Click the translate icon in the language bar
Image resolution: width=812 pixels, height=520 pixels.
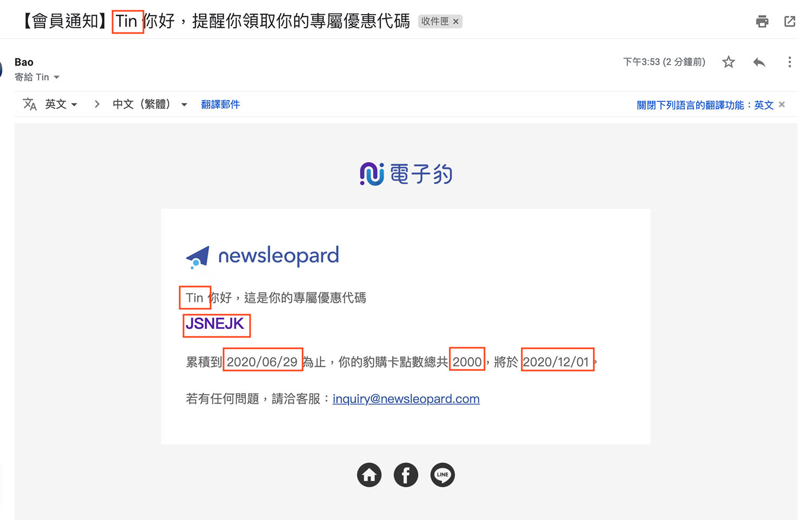tap(30, 104)
